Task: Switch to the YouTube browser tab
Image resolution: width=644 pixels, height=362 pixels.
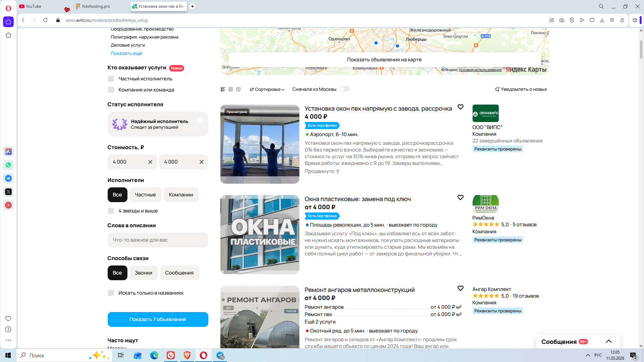Action: pyautogui.click(x=34, y=6)
